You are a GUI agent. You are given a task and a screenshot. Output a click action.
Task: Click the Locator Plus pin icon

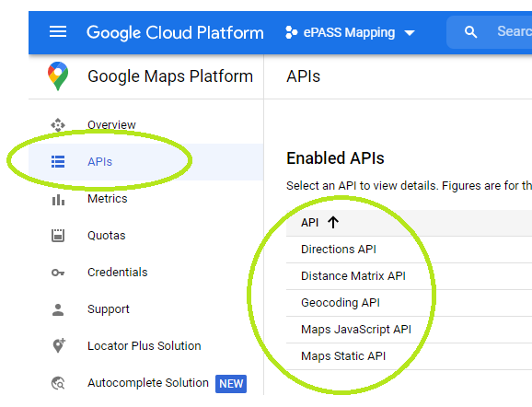coord(58,346)
